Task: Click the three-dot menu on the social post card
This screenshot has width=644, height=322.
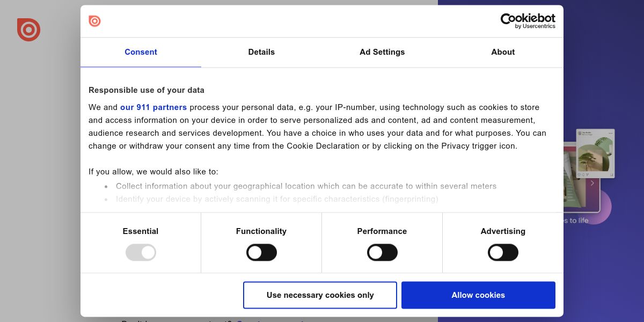Action: tap(610, 134)
